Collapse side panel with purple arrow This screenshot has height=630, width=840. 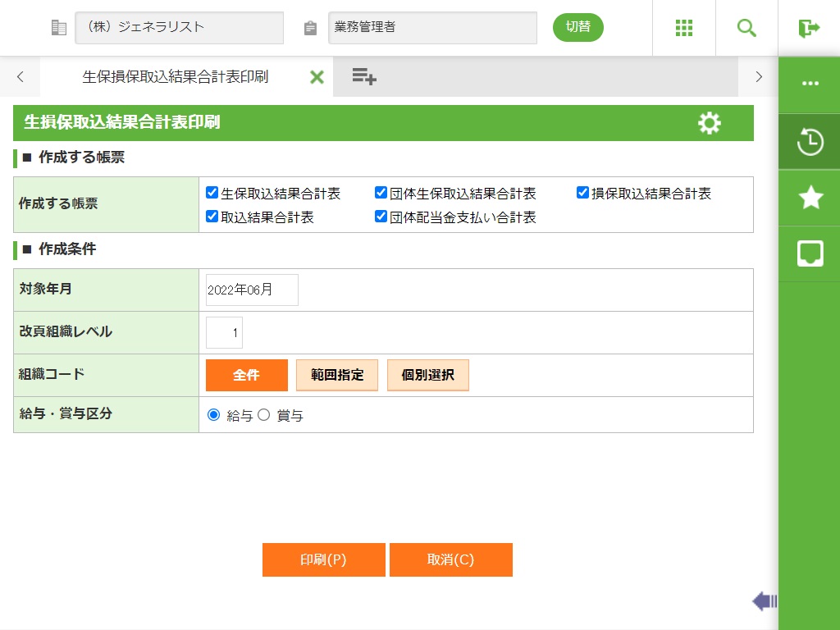[764, 602]
